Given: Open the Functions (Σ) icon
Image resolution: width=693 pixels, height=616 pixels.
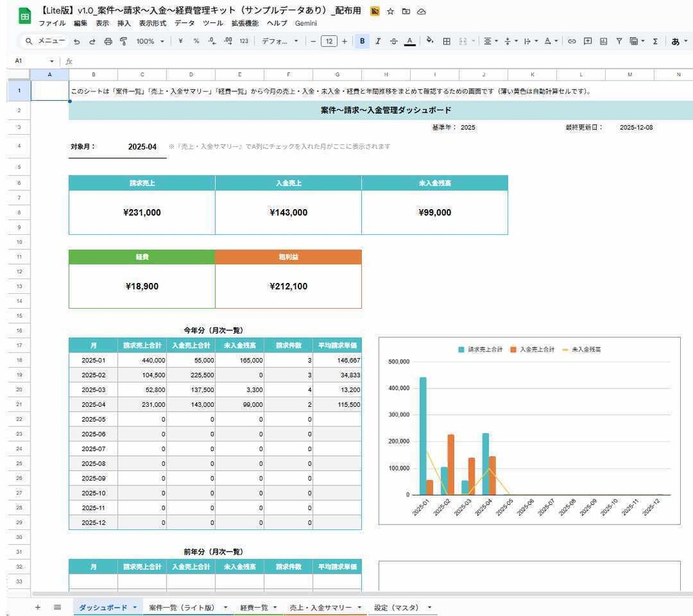Looking at the screenshot, I should click(x=655, y=42).
